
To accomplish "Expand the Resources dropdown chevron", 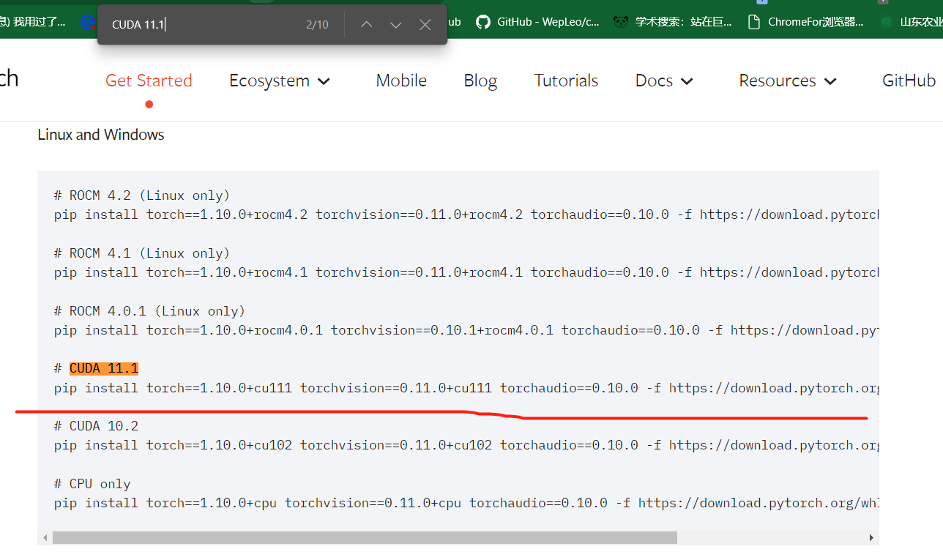I will [x=830, y=81].
